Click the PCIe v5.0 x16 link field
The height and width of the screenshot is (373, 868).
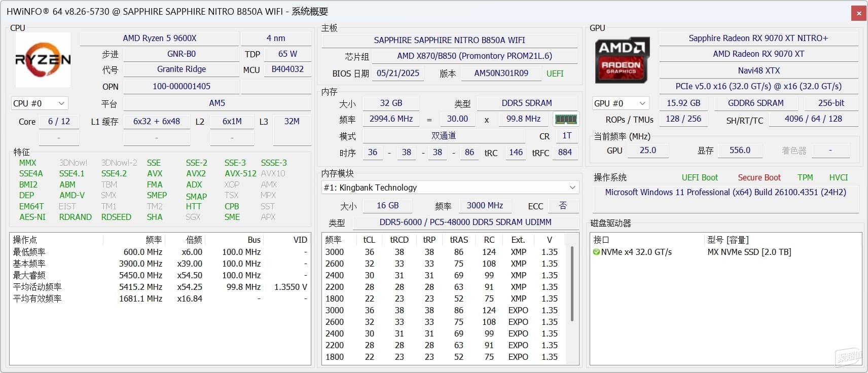(758, 86)
